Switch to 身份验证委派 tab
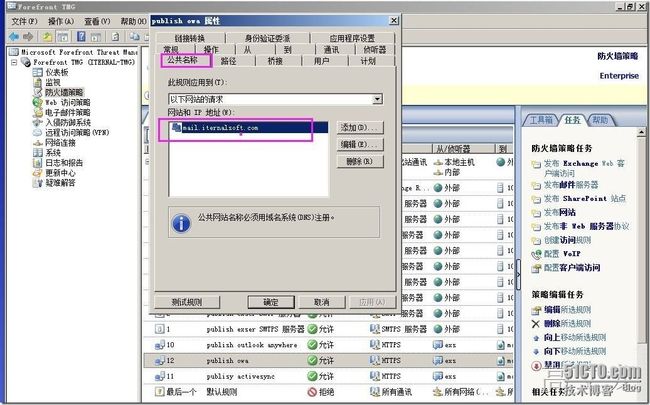This screenshot has width=650, height=405. point(267,38)
